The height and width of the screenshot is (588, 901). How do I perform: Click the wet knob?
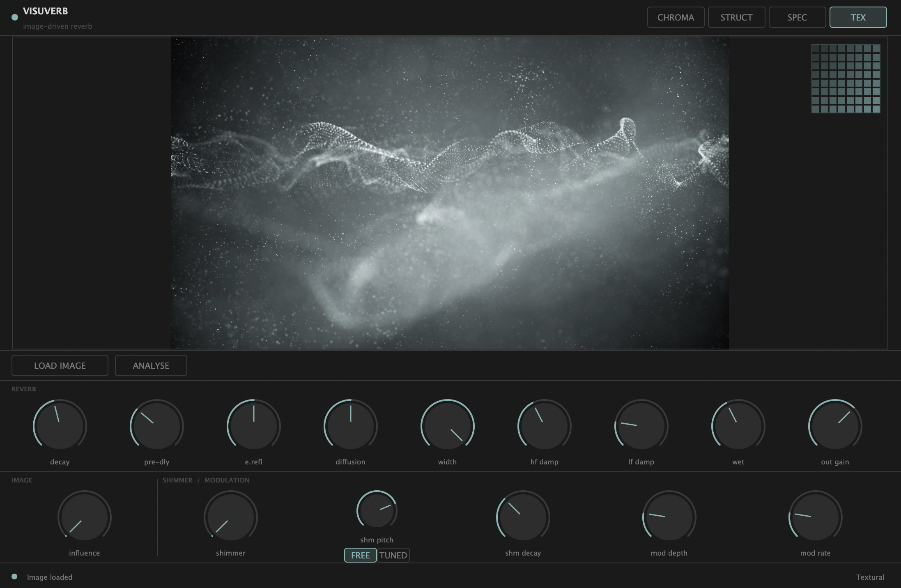(738, 426)
